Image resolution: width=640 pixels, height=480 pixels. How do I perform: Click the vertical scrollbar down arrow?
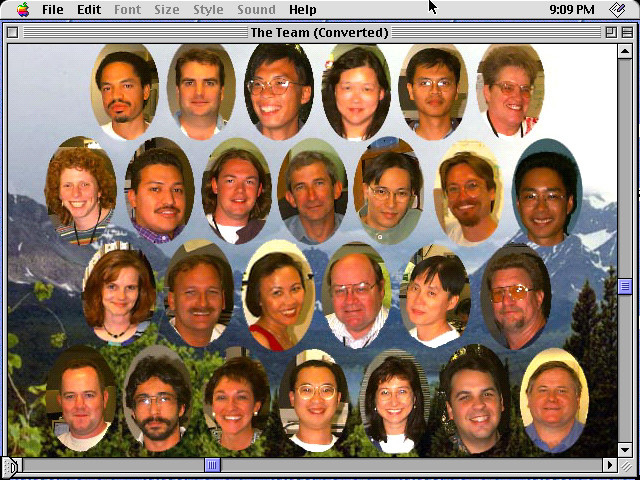click(x=626, y=449)
